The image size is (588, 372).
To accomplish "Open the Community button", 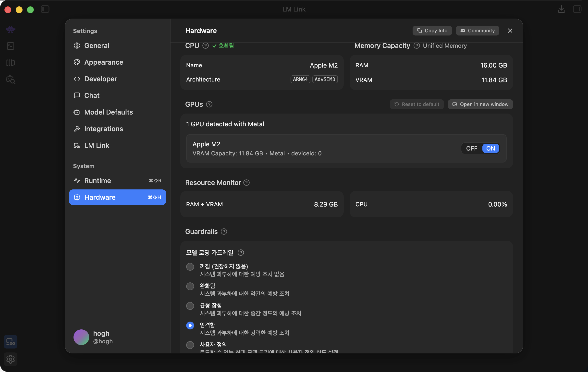I will pos(478,31).
